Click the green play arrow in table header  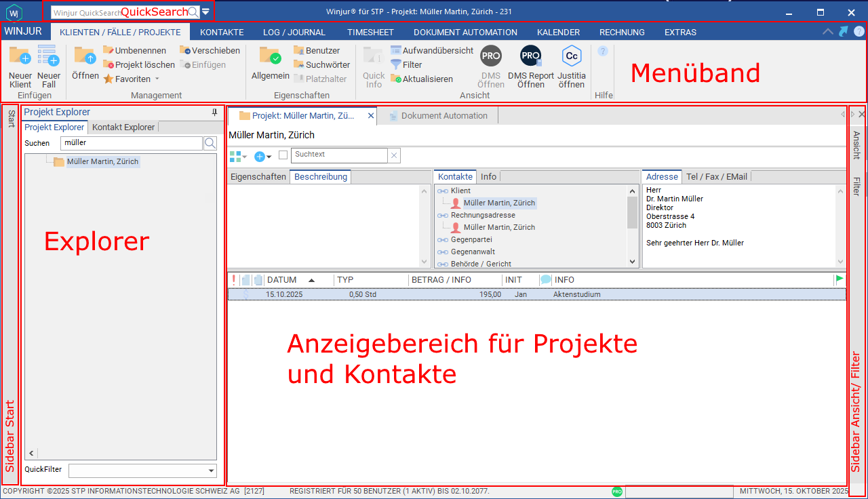click(840, 279)
